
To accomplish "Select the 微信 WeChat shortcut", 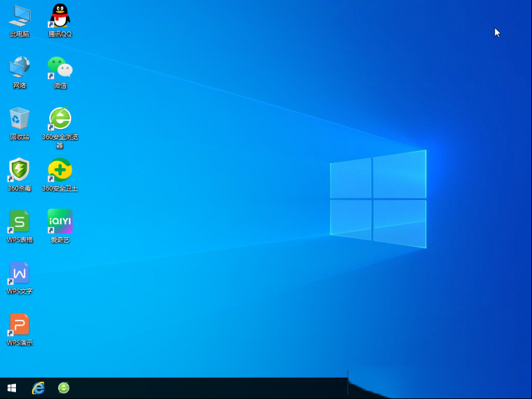I will [x=60, y=72].
